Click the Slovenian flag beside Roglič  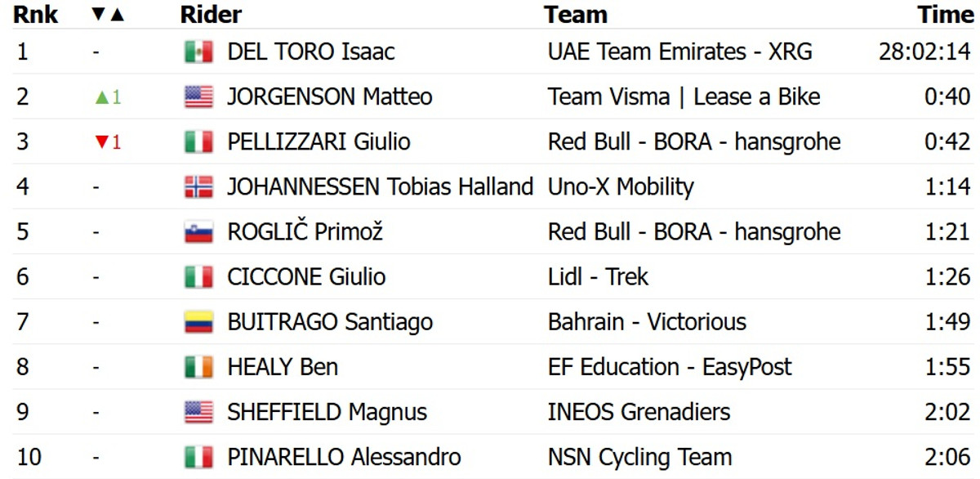(198, 232)
